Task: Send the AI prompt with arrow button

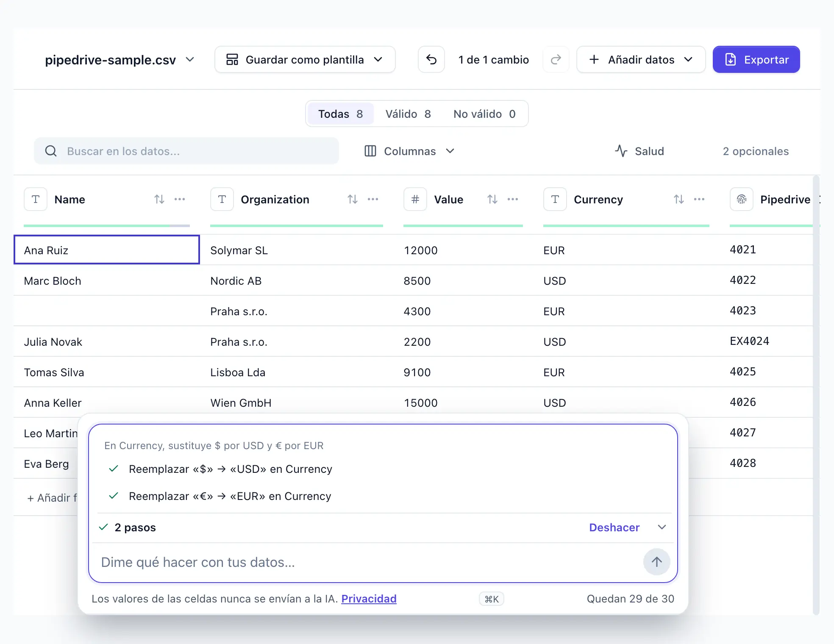Action: (x=657, y=562)
